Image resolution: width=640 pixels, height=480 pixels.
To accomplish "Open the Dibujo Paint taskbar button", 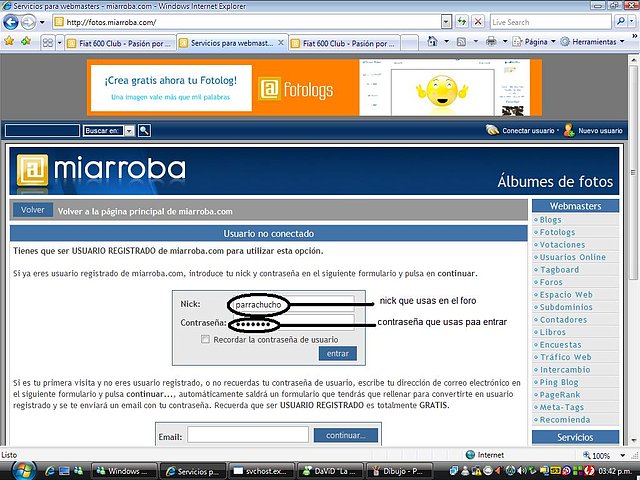I will point(400,471).
